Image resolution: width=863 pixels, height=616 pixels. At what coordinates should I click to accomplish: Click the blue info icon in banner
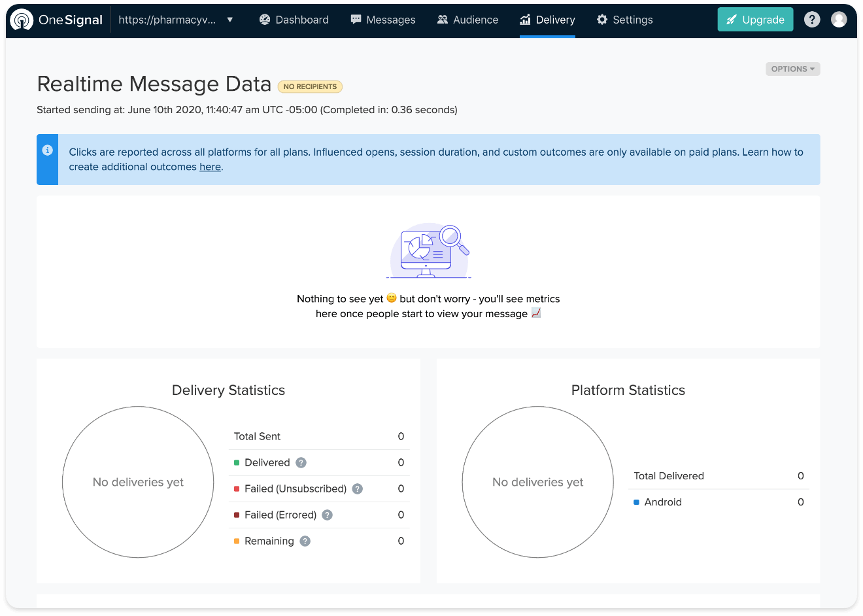click(48, 150)
